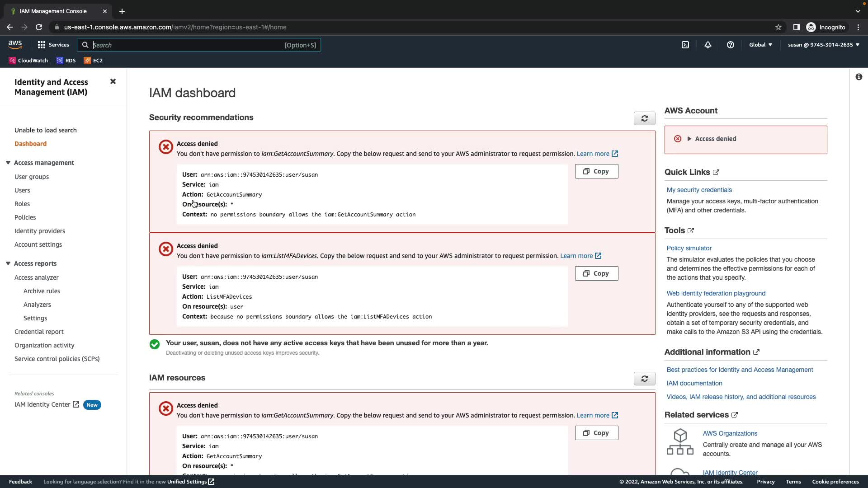
Task: Close the IAM navigation sidebar
Action: [113, 81]
